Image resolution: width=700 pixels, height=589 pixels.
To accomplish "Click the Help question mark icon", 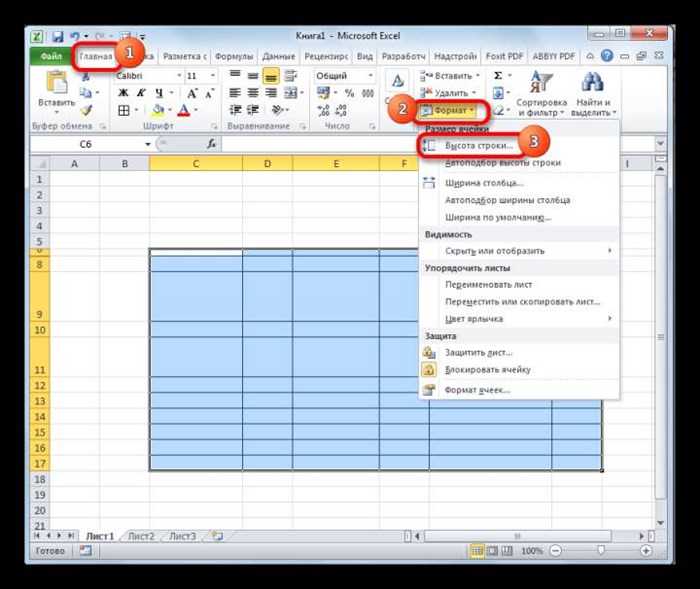I will click(x=607, y=56).
